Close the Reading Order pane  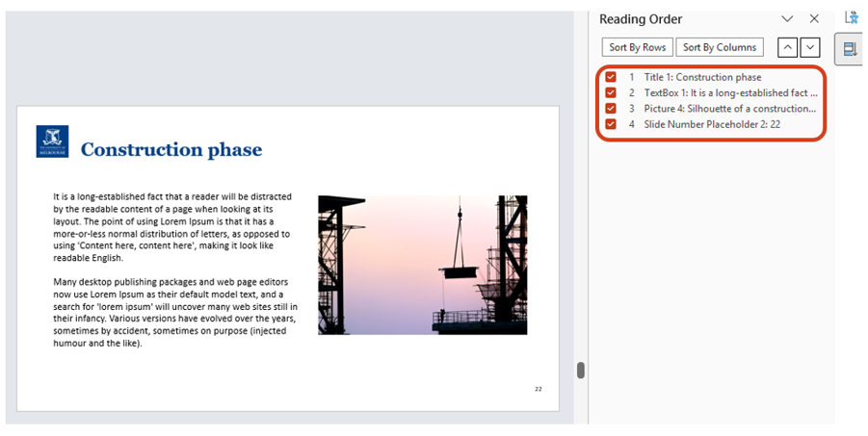(x=814, y=19)
